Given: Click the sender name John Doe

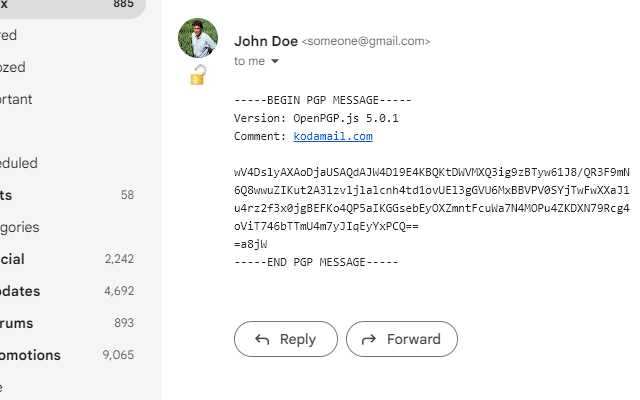Looking at the screenshot, I should pos(264,41).
